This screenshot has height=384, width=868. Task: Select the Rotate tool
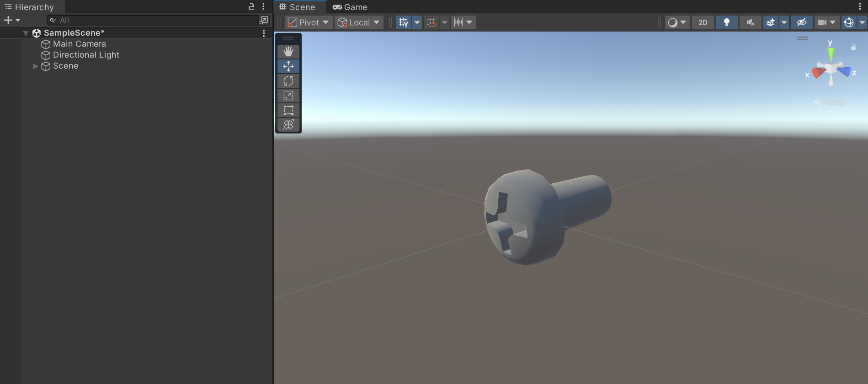pos(288,81)
